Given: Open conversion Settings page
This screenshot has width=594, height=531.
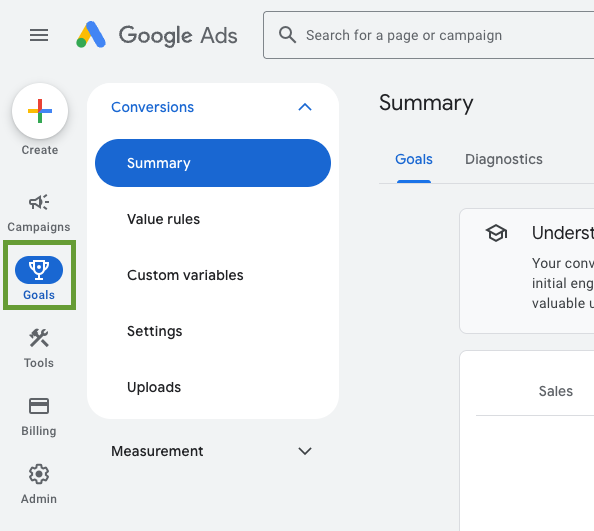Looking at the screenshot, I should [x=155, y=331].
